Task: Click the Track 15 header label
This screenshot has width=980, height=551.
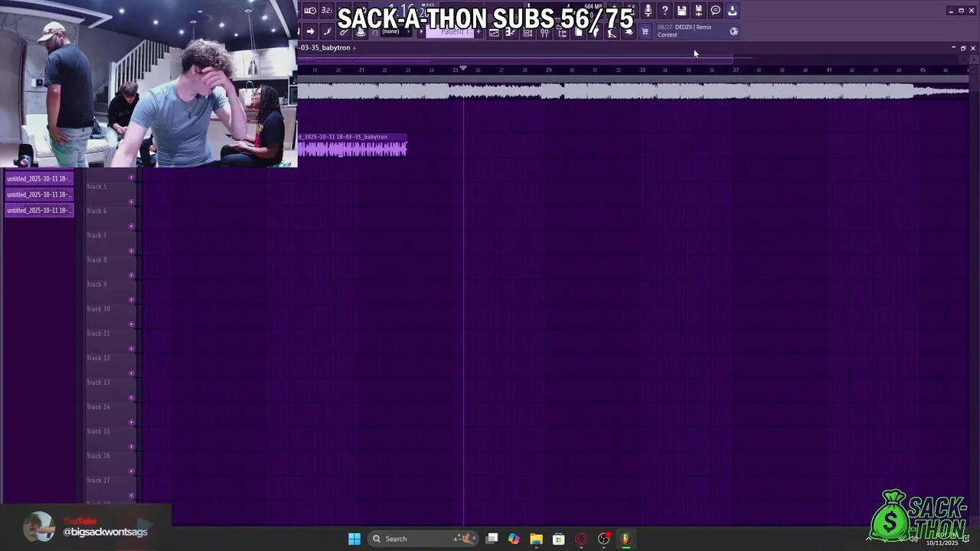Action: (x=98, y=432)
